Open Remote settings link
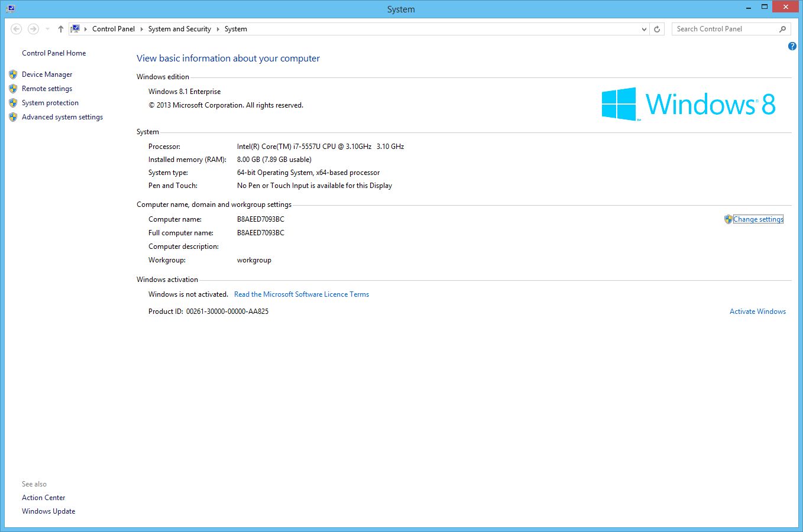 [x=47, y=89]
